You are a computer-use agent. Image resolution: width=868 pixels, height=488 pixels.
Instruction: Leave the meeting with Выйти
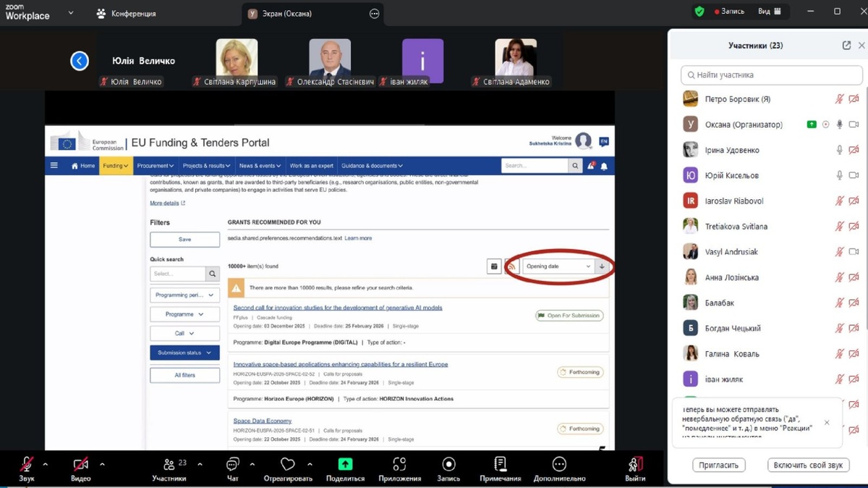tap(635, 467)
